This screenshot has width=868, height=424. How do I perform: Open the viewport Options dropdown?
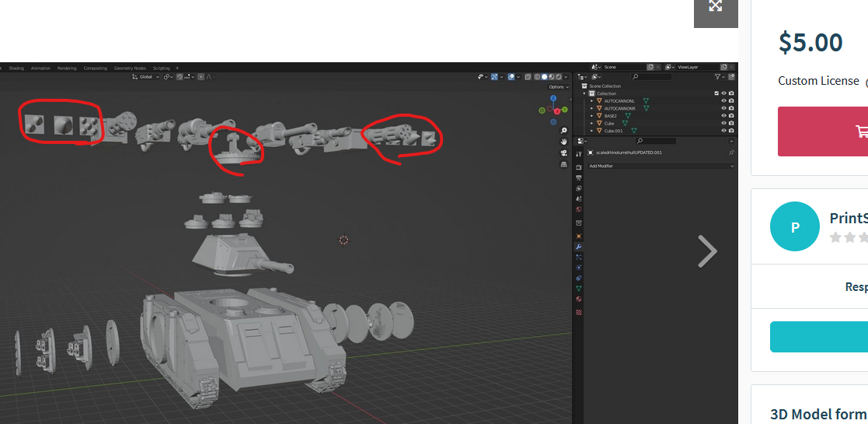[x=557, y=87]
